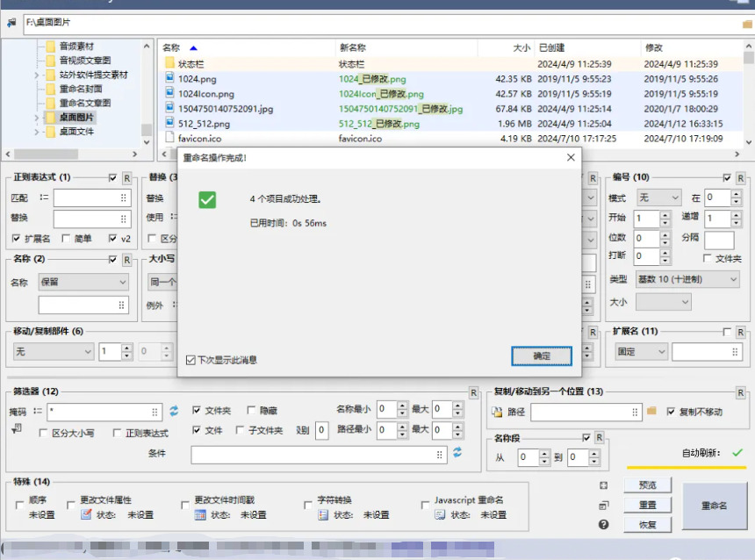This screenshot has width=755, height=560.
Task: Open the 移动/复制部件 无 dropdown
Action: pyautogui.click(x=53, y=351)
